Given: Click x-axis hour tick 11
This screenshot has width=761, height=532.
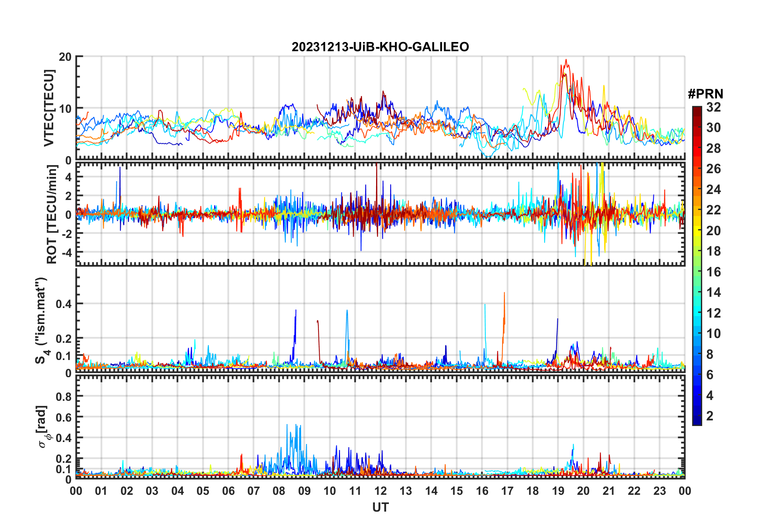Looking at the screenshot, I should 355,491.
